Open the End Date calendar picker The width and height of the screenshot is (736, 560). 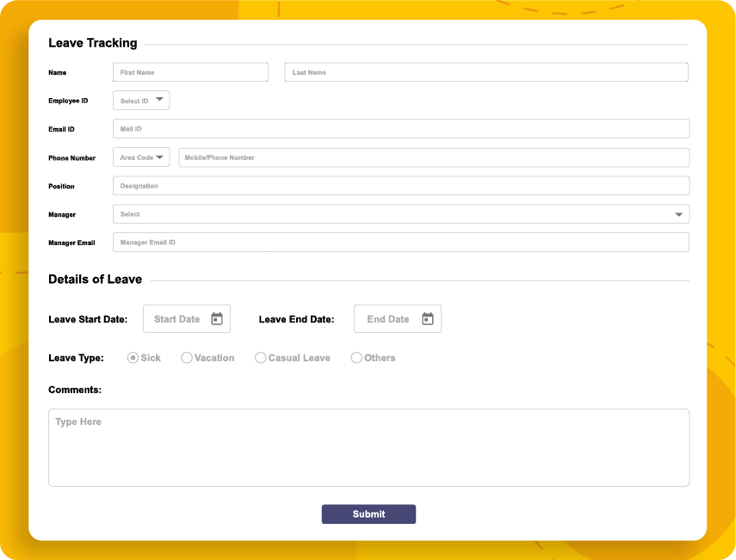[x=428, y=318]
